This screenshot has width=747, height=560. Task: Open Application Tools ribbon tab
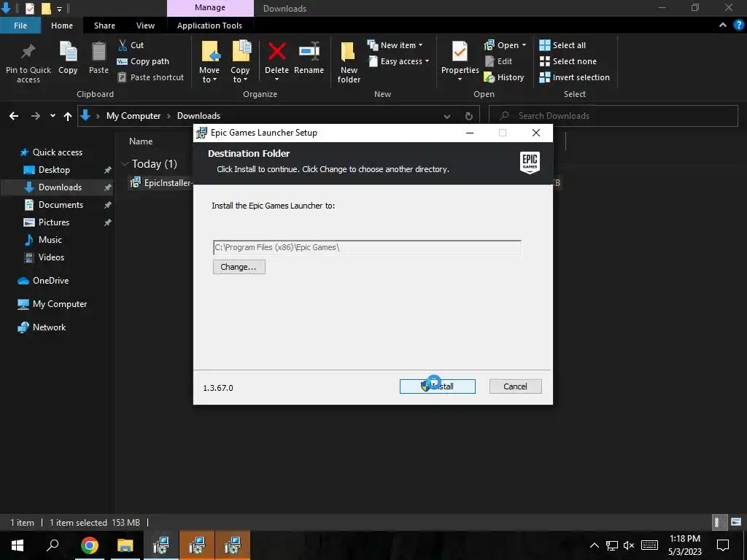209,26
